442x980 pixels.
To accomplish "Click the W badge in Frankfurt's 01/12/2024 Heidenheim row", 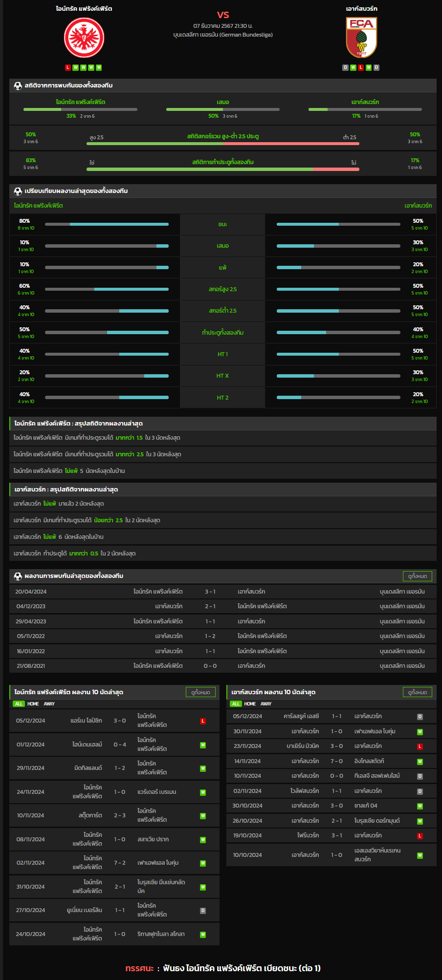I will click(203, 745).
